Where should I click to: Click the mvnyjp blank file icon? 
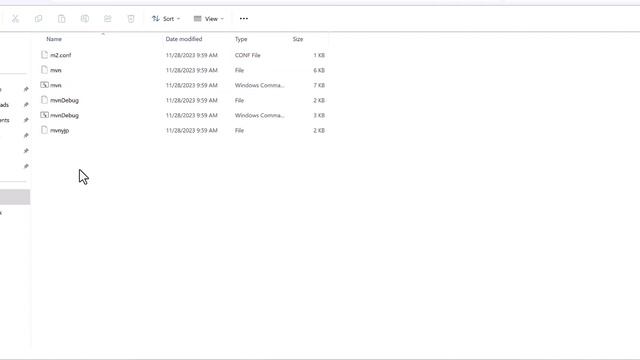44,130
